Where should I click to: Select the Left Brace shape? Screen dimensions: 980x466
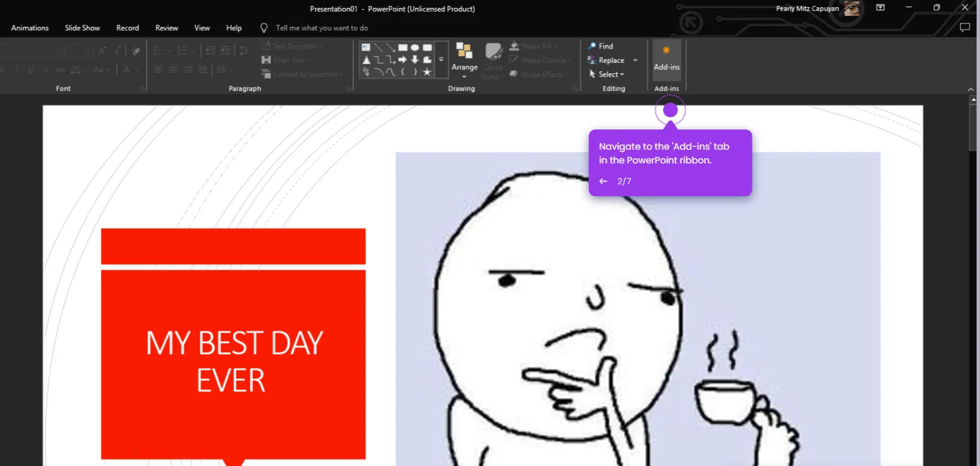pyautogui.click(x=403, y=72)
